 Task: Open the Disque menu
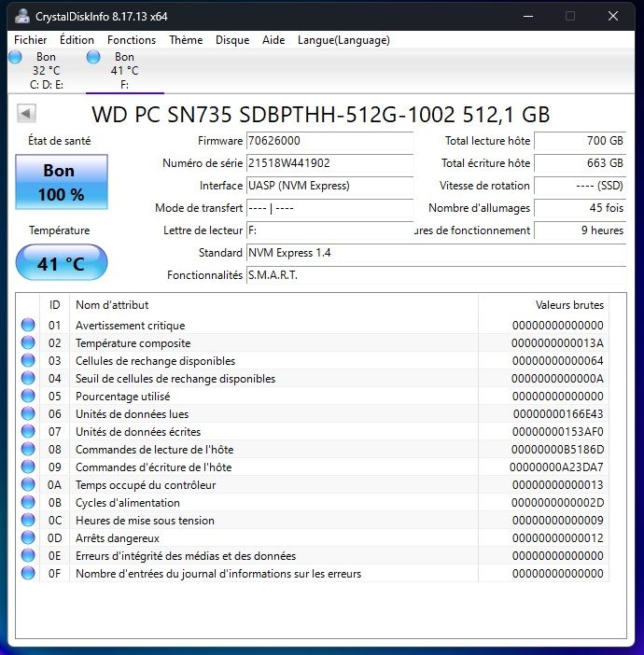tap(232, 40)
